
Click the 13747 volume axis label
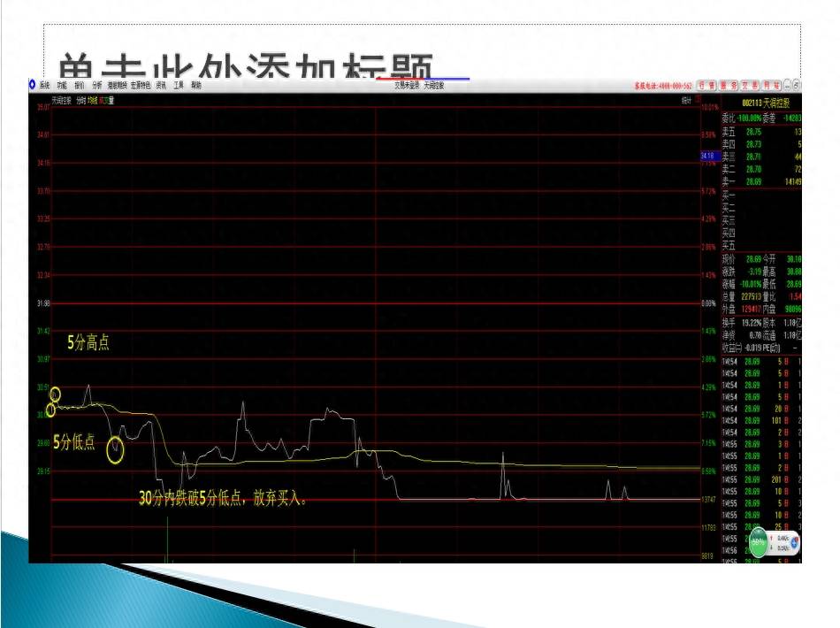click(709, 500)
